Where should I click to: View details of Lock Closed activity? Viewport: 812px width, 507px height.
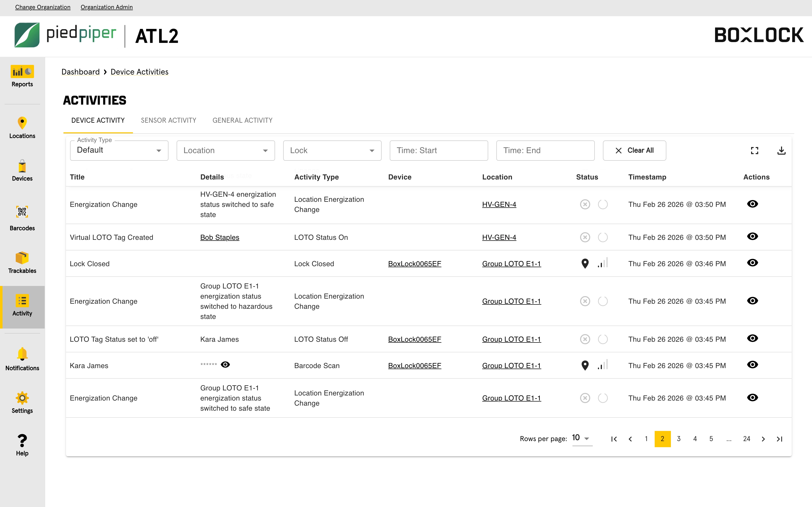click(x=752, y=263)
